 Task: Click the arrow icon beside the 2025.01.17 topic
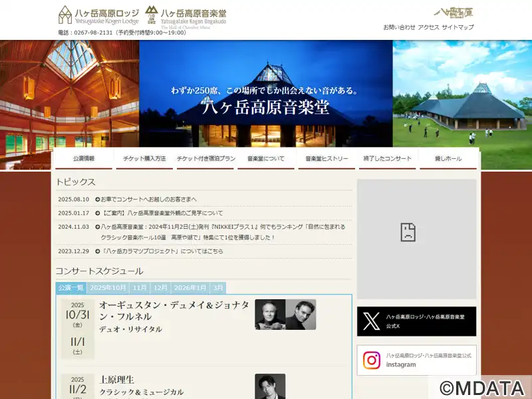(x=97, y=213)
